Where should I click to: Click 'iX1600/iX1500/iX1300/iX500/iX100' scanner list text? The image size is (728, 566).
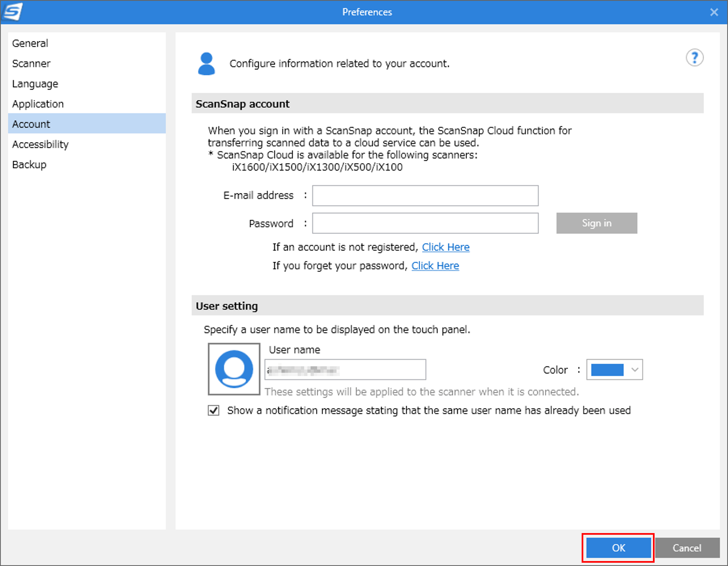coord(317,167)
